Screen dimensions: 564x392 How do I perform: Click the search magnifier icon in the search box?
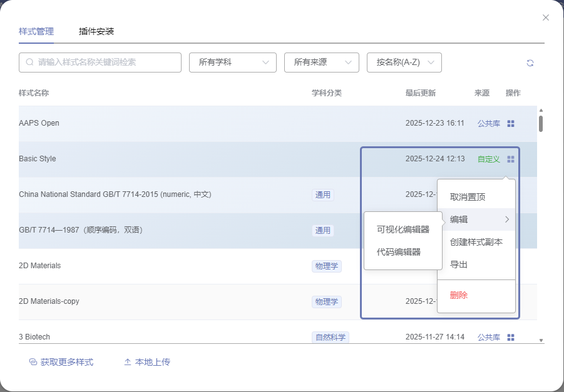pos(29,63)
